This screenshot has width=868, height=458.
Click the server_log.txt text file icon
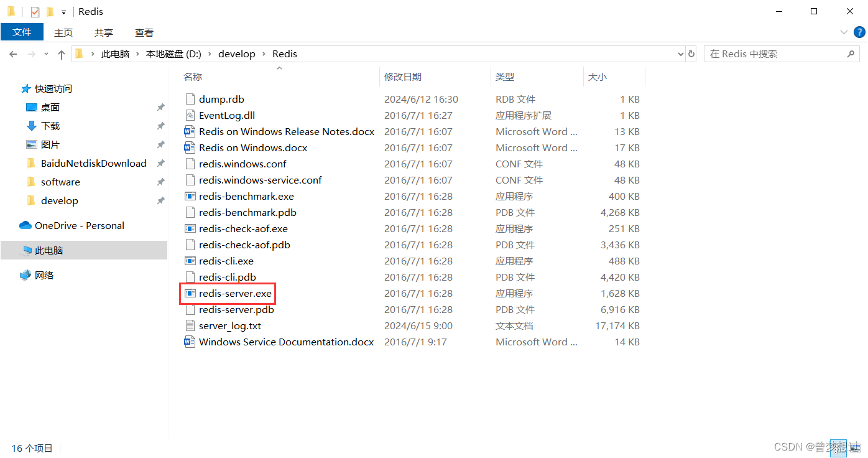click(190, 325)
